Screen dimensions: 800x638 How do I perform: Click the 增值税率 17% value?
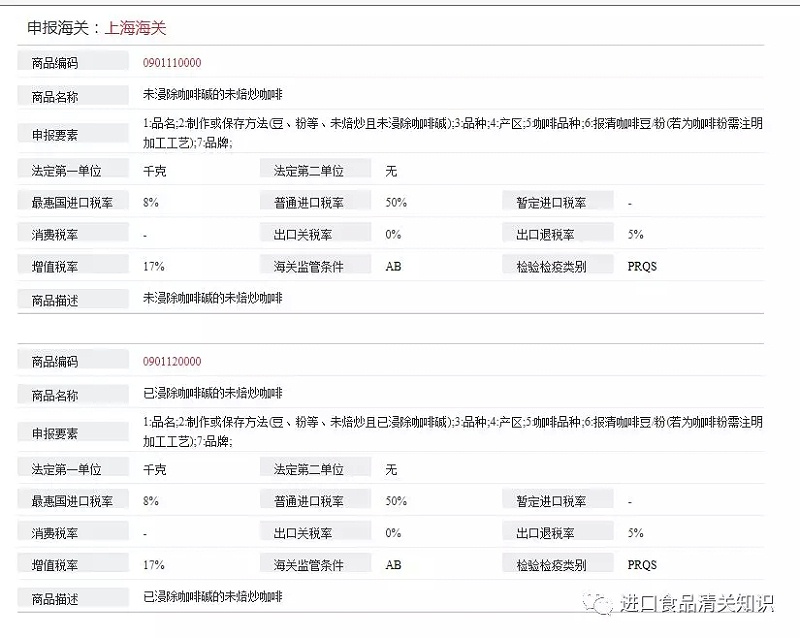pyautogui.click(x=149, y=265)
